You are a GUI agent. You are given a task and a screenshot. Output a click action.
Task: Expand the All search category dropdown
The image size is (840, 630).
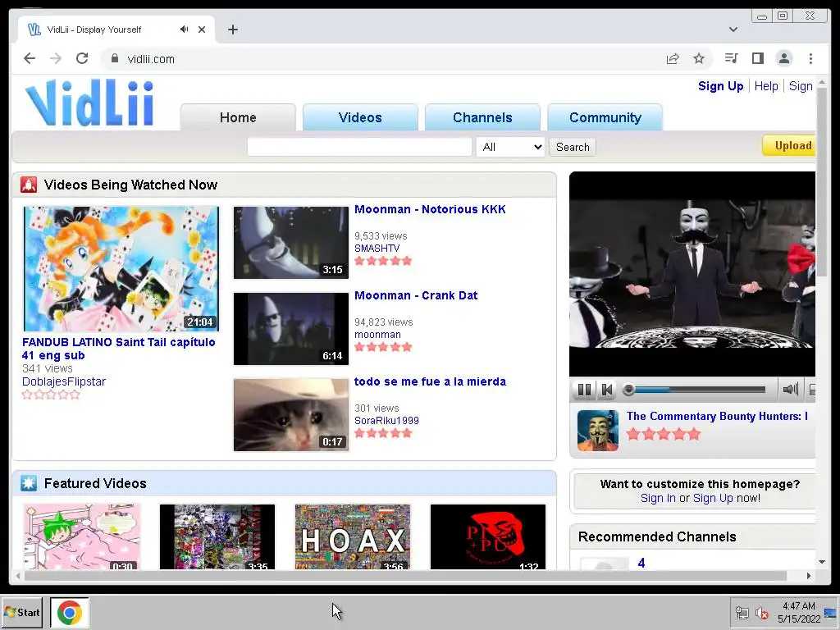coord(510,147)
